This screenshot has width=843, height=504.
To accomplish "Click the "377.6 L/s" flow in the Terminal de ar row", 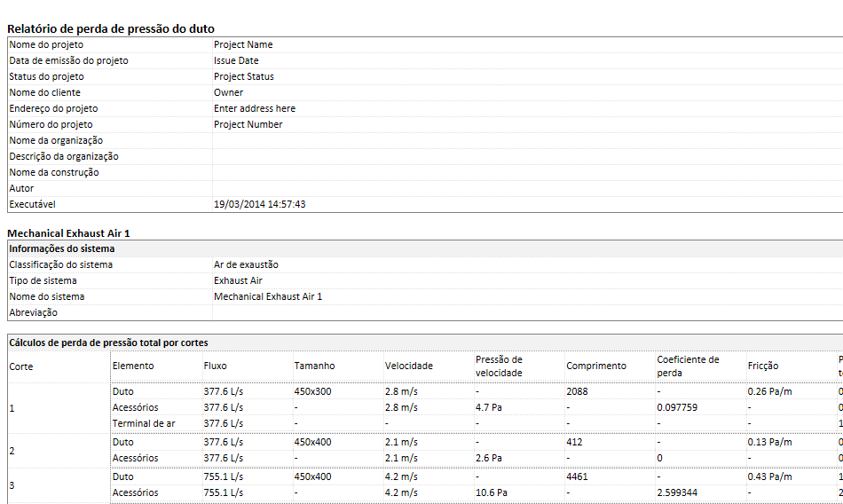I will pyautogui.click(x=223, y=424).
